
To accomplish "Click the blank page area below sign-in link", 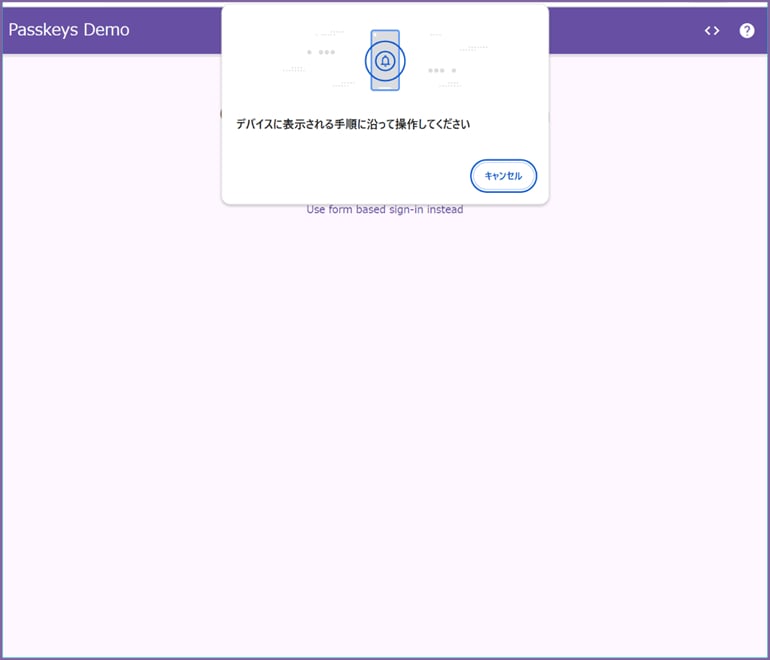I will pyautogui.click(x=385, y=420).
